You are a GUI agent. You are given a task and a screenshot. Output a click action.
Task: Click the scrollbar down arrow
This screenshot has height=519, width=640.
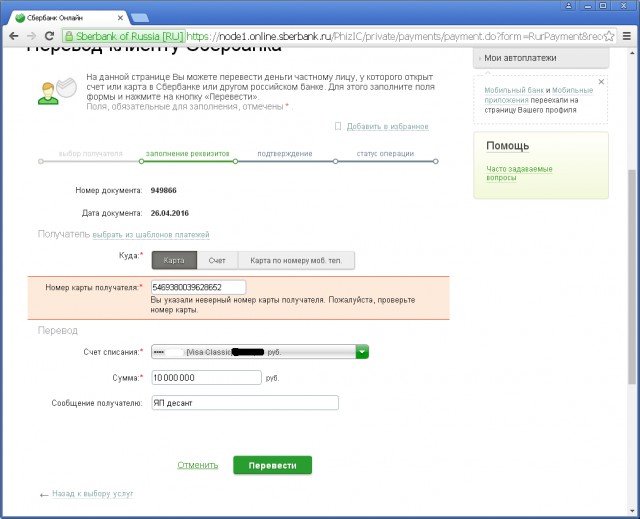click(x=632, y=511)
